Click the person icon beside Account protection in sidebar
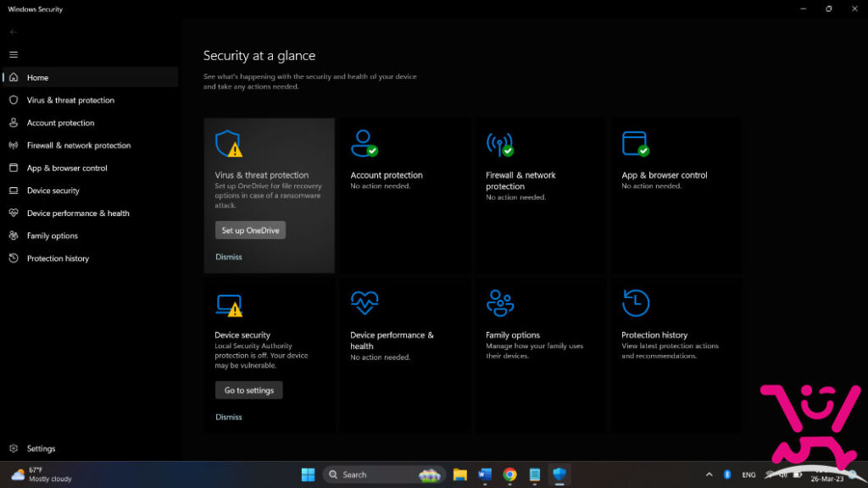868x488 pixels. (x=14, y=123)
